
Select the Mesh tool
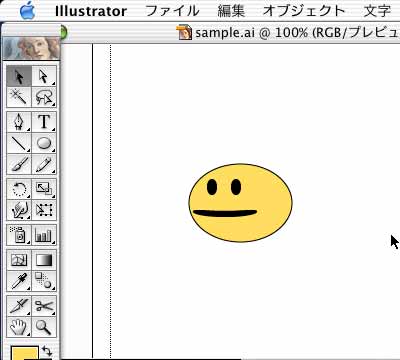tap(19, 260)
